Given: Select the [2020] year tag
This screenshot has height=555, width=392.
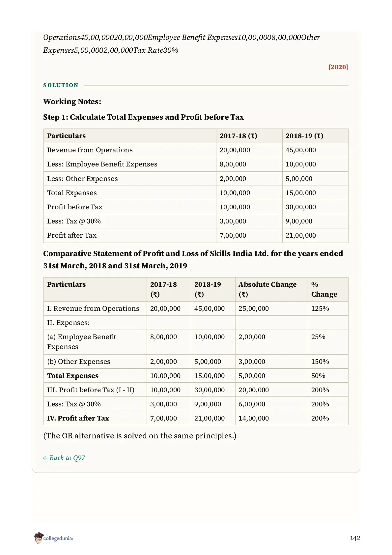Looking at the screenshot, I should pyautogui.click(x=338, y=67).
